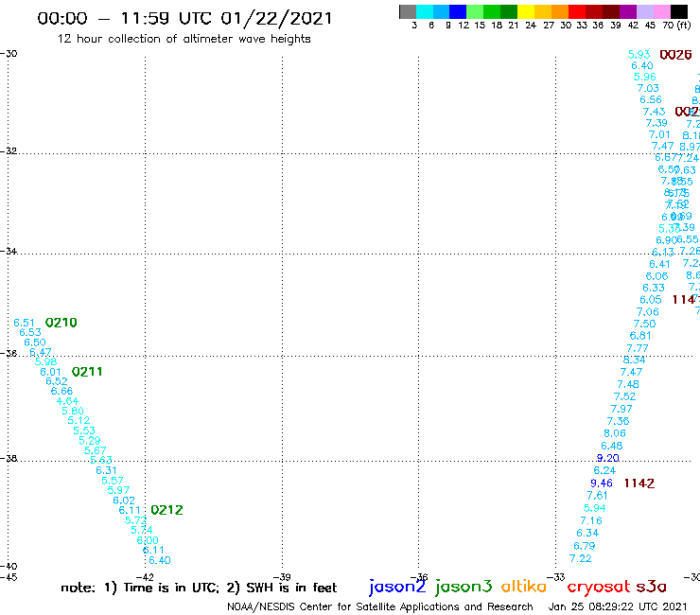Click the 5.29 wave height value

(x=90, y=441)
